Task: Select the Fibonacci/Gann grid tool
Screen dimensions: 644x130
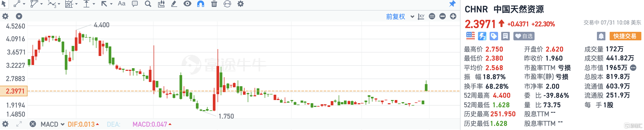Action: tap(69, 4)
